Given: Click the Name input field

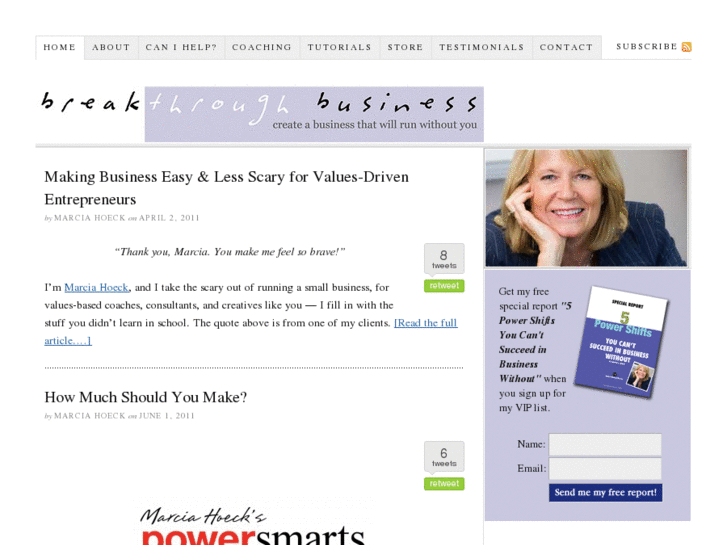Looking at the screenshot, I should click(x=605, y=445).
